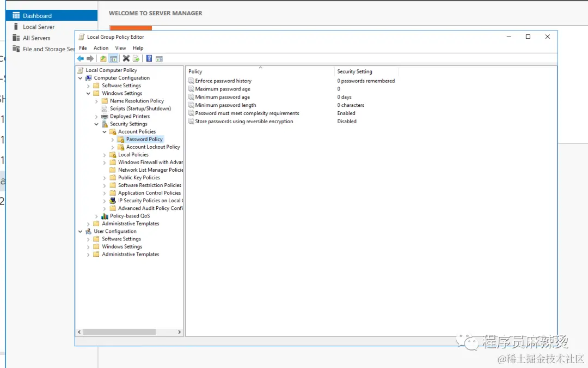Click the Up one level toolbar icon
The width and height of the screenshot is (588, 368).
coord(103,58)
